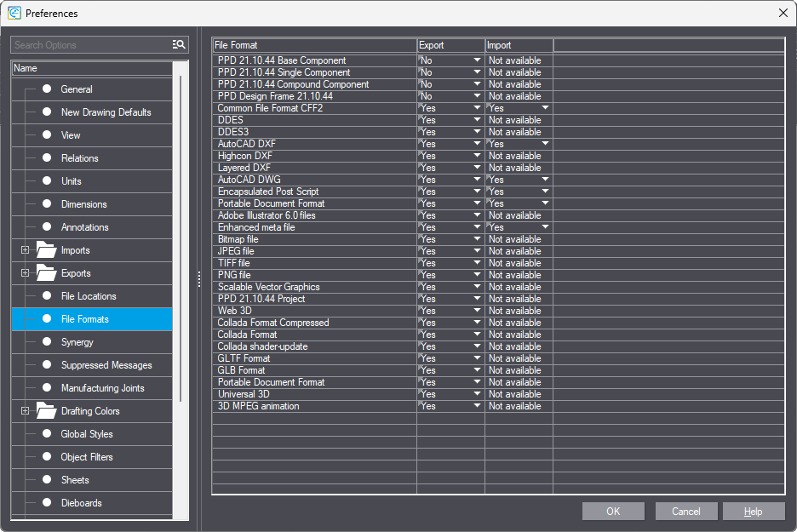Open Import dropdown for Common File Format CF2

(545, 109)
